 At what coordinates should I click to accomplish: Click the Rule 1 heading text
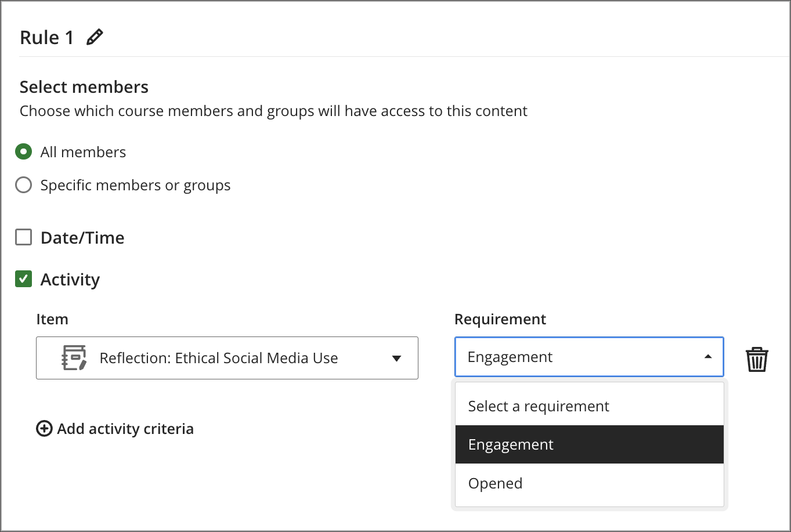point(47,38)
